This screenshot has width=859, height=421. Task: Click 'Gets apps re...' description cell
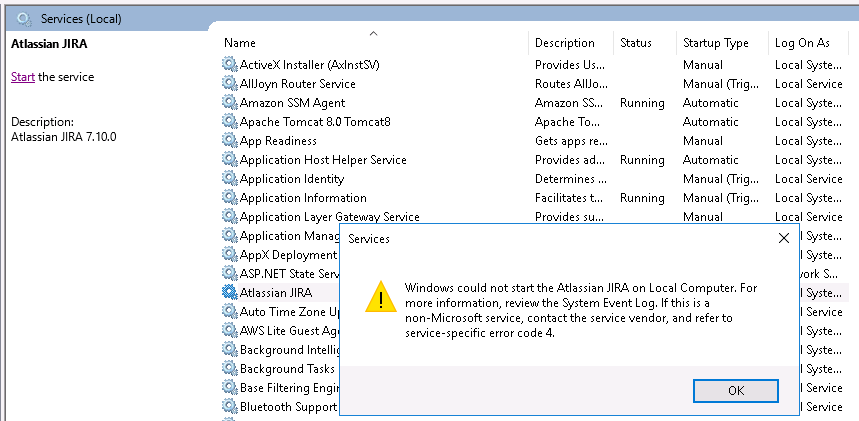(571, 140)
